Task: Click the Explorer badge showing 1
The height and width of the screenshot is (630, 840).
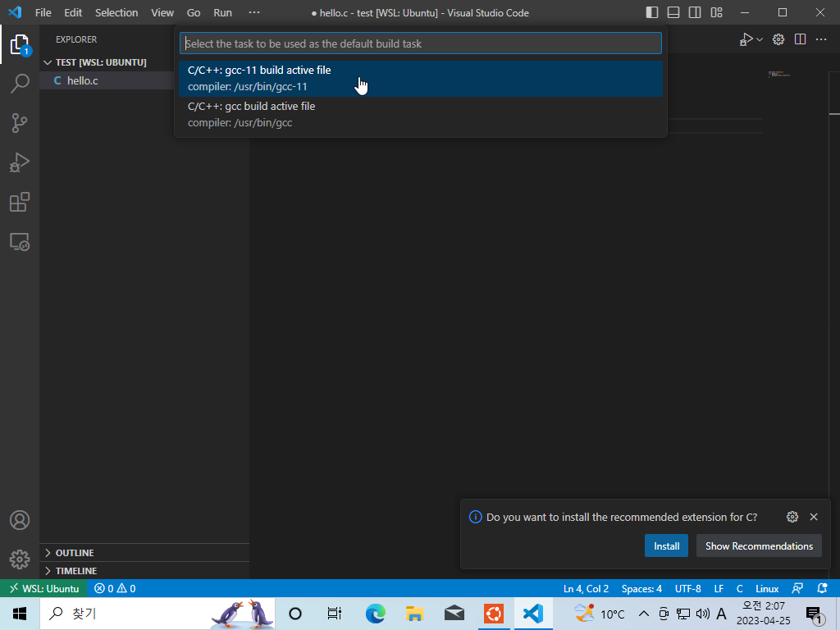Action: pos(25,52)
